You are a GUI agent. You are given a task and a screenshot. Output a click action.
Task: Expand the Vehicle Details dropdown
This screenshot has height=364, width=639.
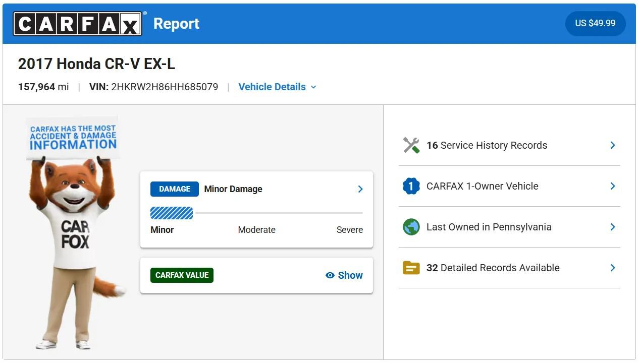[x=278, y=87]
